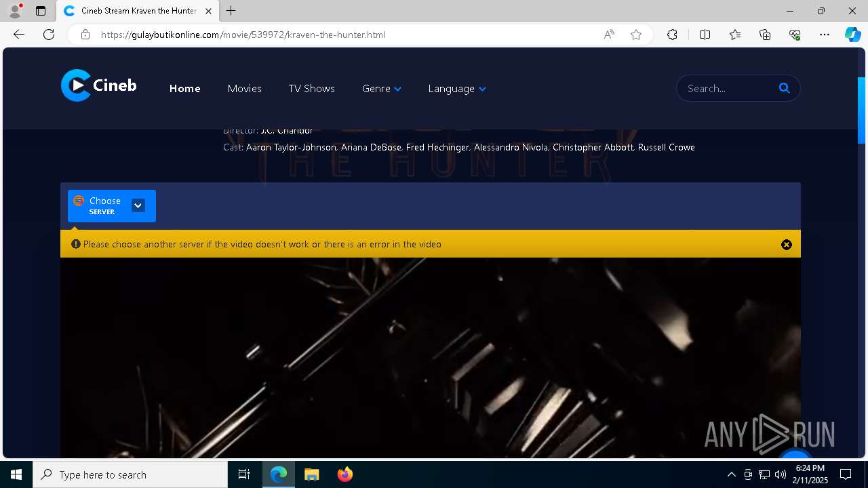This screenshot has width=868, height=488.
Task: Open the Choose Server dropdown
Action: pos(112,206)
